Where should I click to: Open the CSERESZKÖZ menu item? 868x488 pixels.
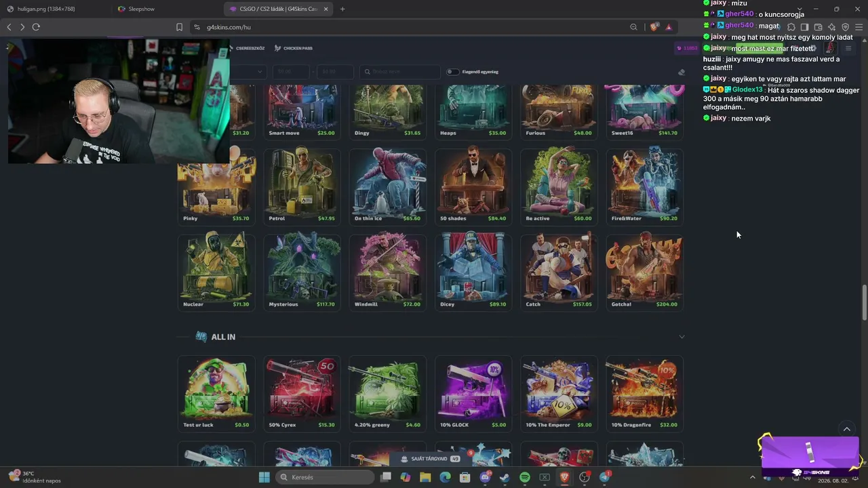[246, 48]
